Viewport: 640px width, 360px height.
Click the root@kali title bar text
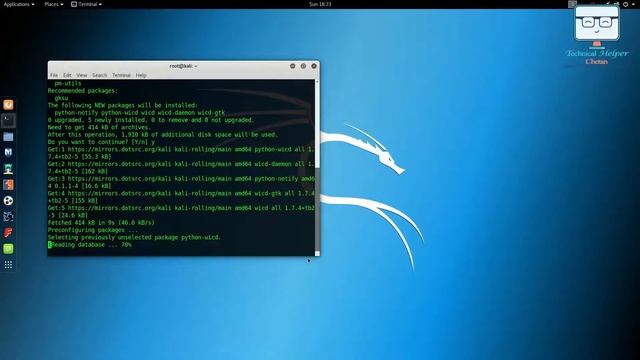183,66
